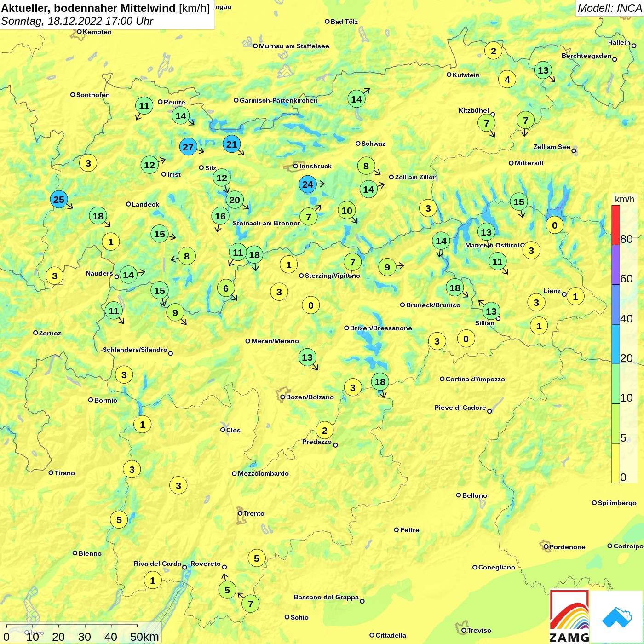Click the 14 marker next to Nauders
The height and width of the screenshot is (644, 644).
click(x=128, y=276)
